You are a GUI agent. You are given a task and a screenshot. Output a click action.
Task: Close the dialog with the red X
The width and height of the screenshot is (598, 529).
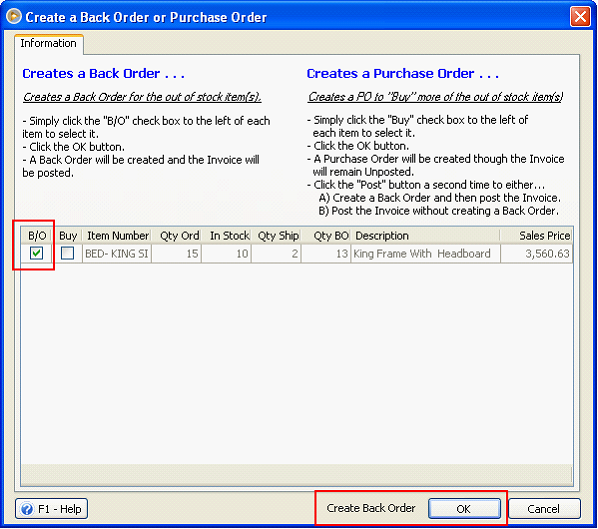coord(580,17)
